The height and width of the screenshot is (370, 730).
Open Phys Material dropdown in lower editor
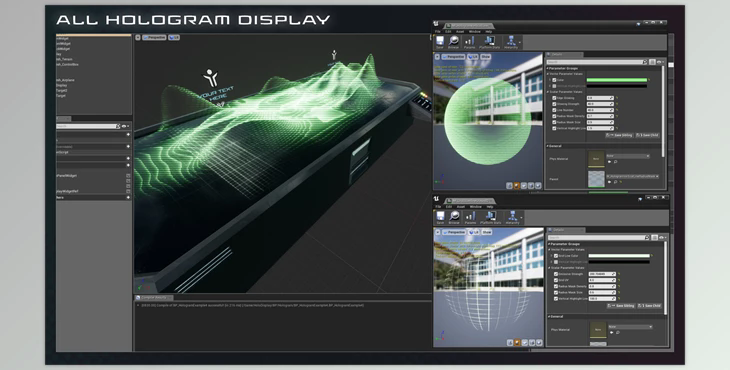pos(630,327)
